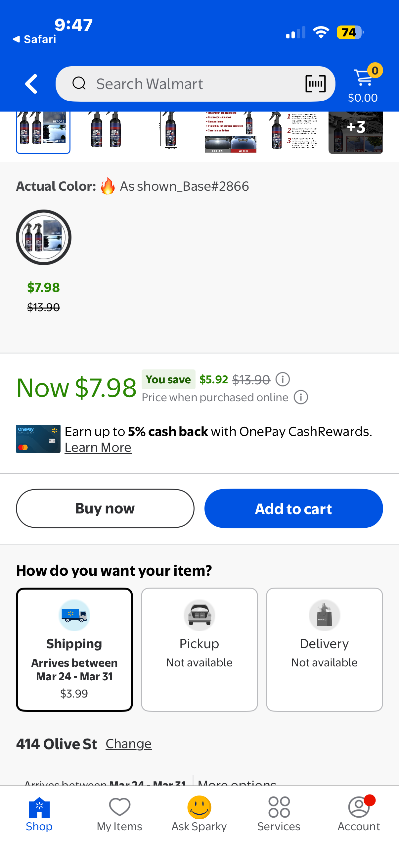Tap the back arrow in header
This screenshot has width=399, height=868.
coord(31,84)
